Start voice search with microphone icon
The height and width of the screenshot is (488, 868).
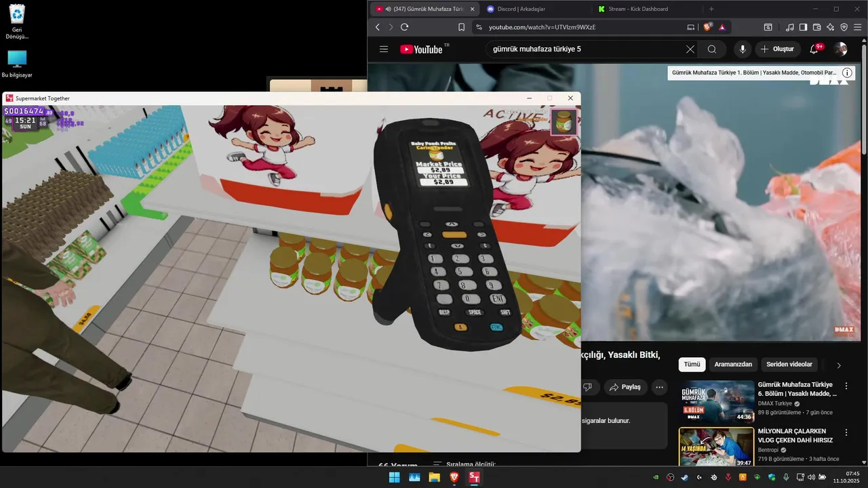(x=743, y=49)
